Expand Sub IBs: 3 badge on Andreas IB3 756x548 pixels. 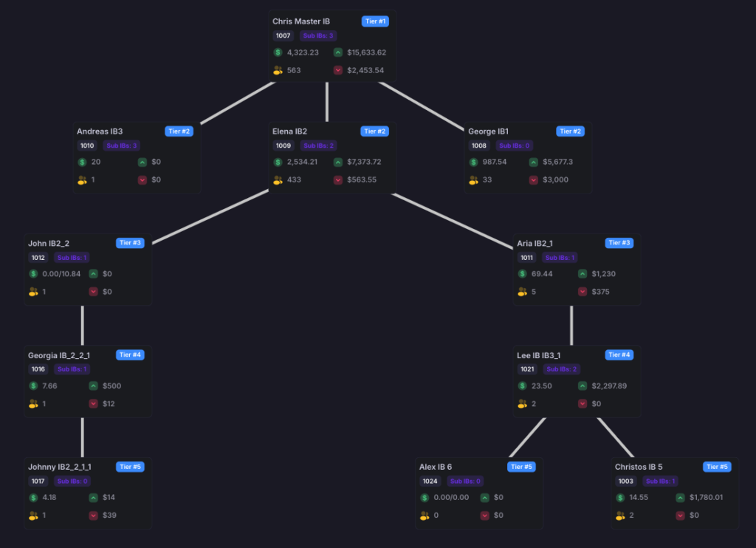(x=120, y=146)
